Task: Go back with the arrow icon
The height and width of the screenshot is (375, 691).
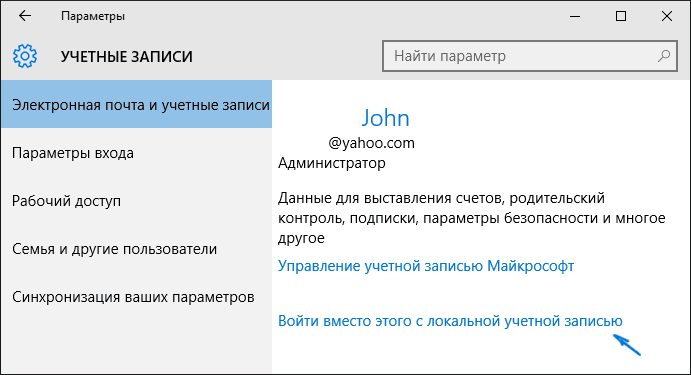Action: pyautogui.click(x=25, y=16)
